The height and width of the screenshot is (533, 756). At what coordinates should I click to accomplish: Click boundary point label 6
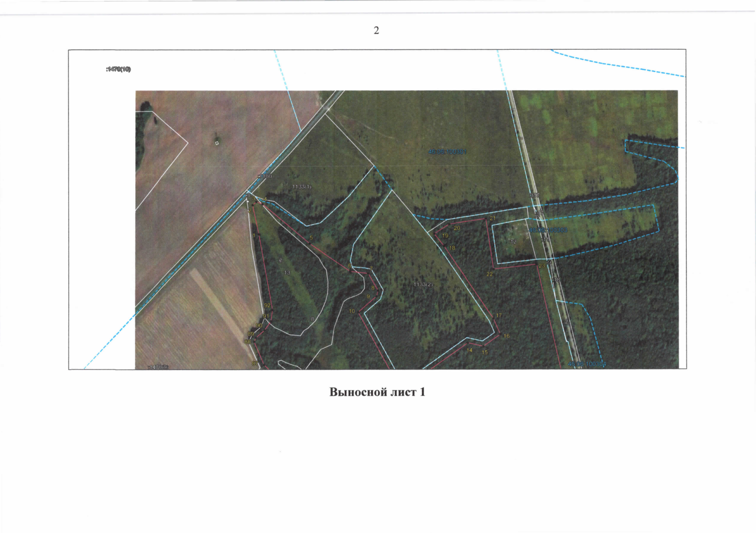[x=349, y=266]
